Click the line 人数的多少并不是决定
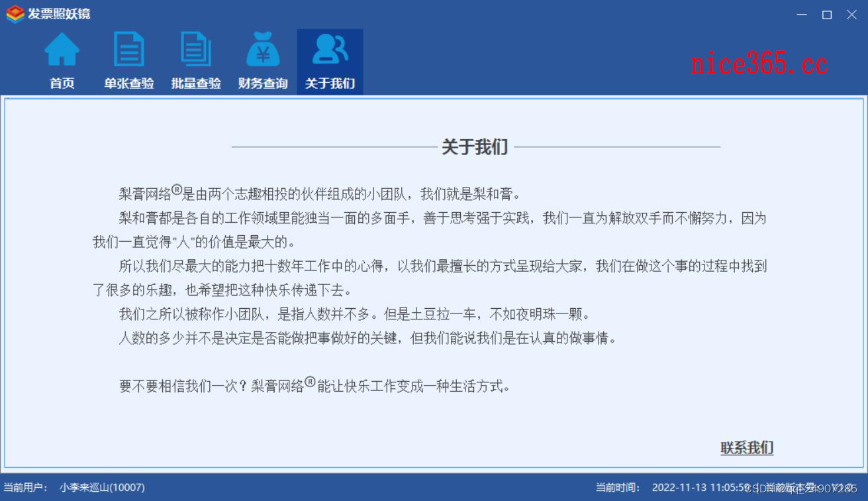The height and width of the screenshot is (501, 868). click(368, 338)
